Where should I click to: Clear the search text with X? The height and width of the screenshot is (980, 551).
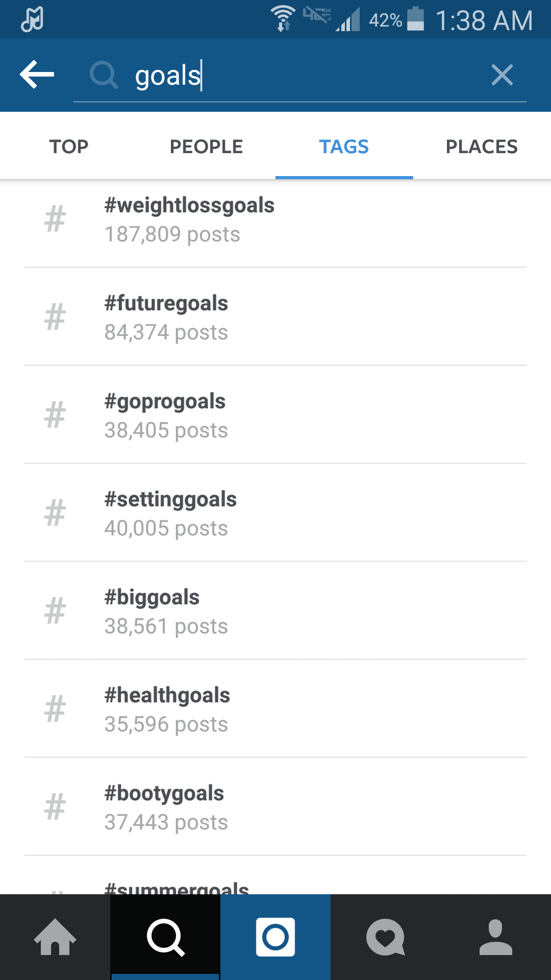pyautogui.click(x=502, y=75)
